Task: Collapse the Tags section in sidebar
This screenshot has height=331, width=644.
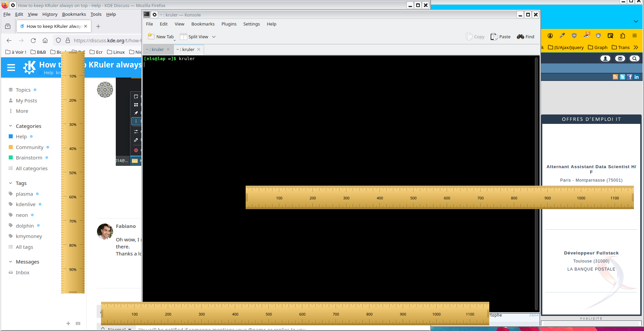Action: [10, 183]
